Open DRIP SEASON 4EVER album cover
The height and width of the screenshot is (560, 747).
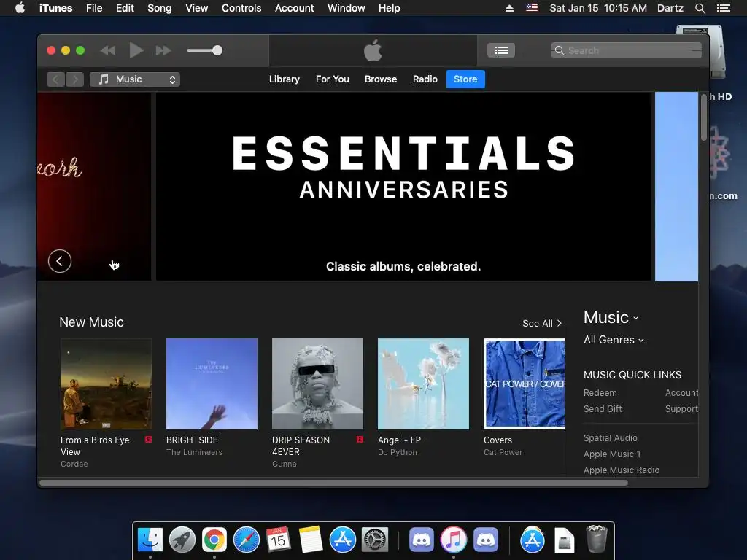click(x=318, y=384)
